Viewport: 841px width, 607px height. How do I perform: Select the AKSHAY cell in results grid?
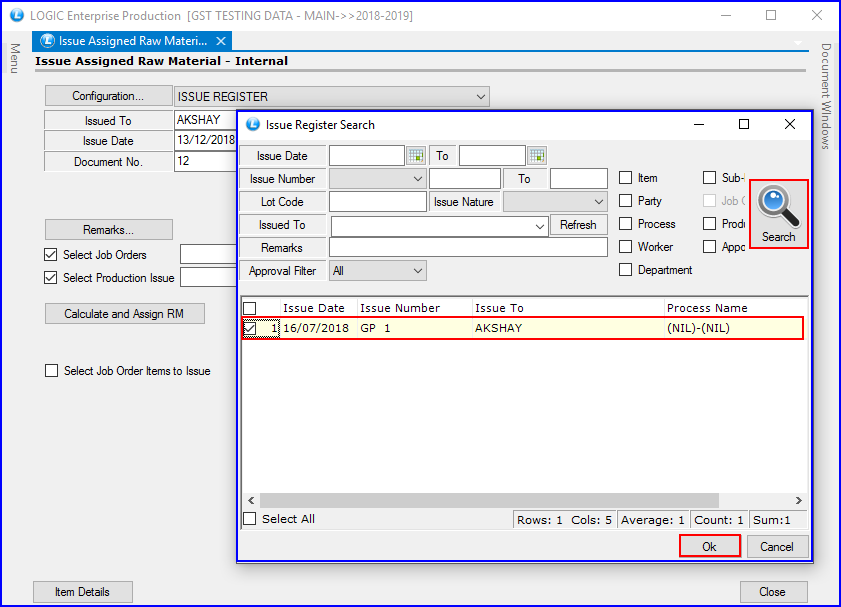569,328
